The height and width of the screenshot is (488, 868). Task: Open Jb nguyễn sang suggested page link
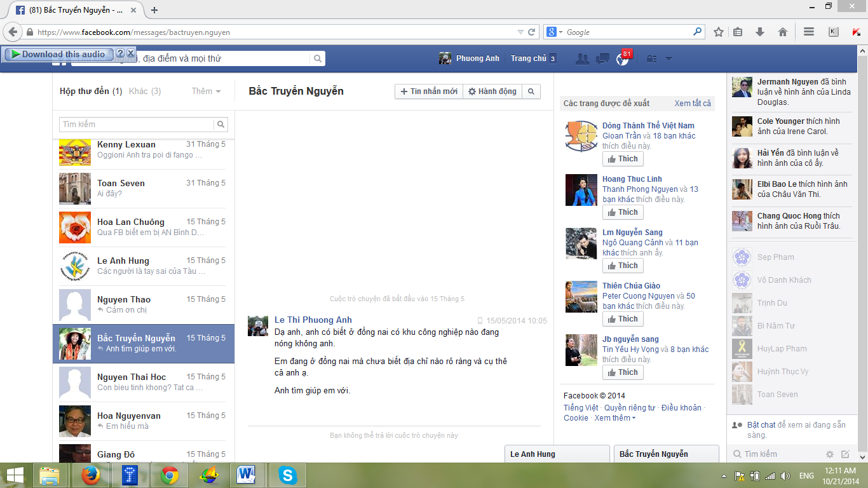tap(630, 339)
